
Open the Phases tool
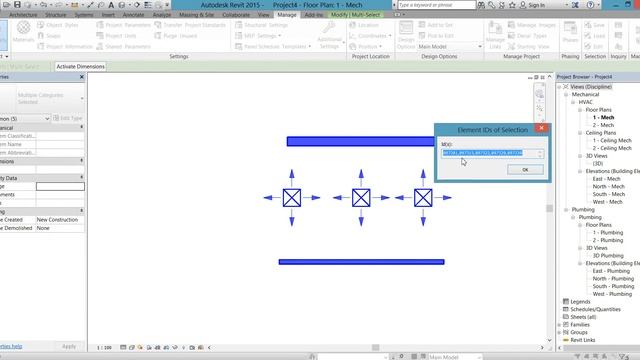570,32
